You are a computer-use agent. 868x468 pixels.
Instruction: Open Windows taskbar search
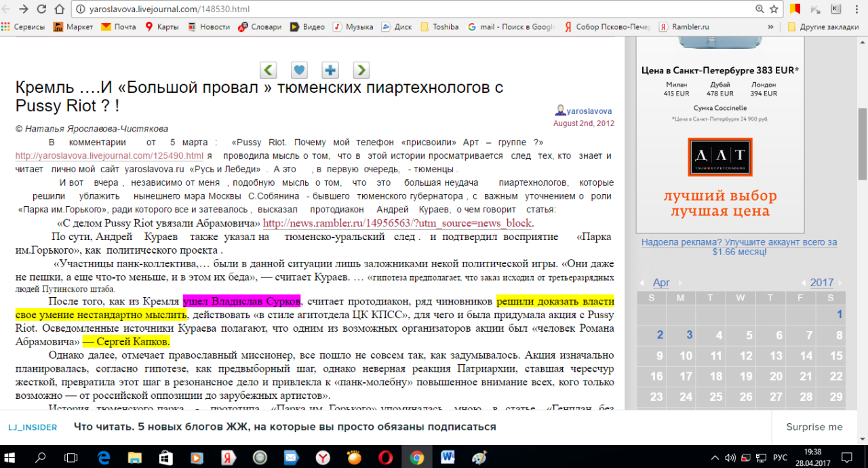(41, 457)
